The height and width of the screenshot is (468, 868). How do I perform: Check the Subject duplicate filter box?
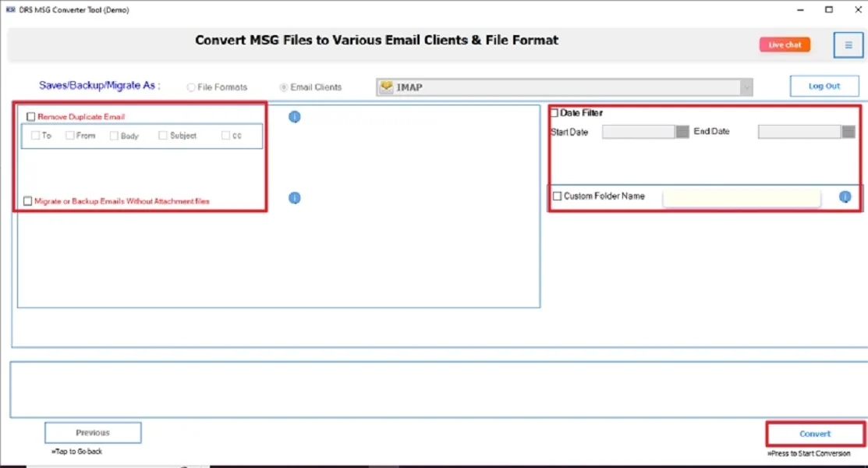163,136
